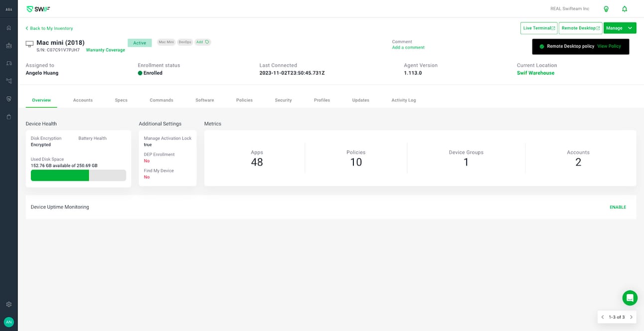This screenshot has width=644, height=331.
Task: Click the Apps 48 metric
Action: 257,159
